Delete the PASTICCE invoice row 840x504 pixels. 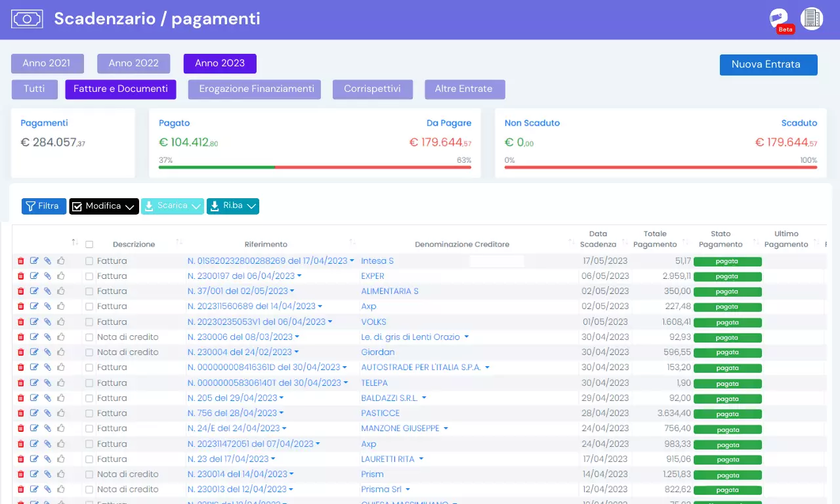(20, 413)
